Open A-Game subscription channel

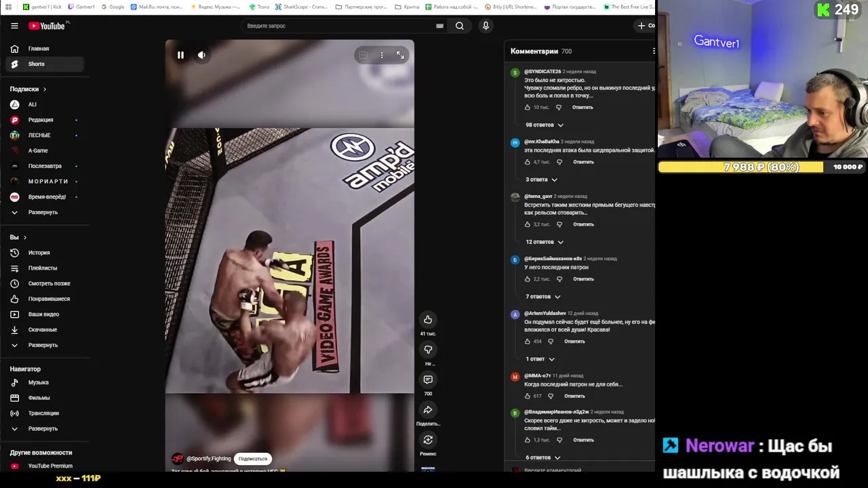(45, 150)
